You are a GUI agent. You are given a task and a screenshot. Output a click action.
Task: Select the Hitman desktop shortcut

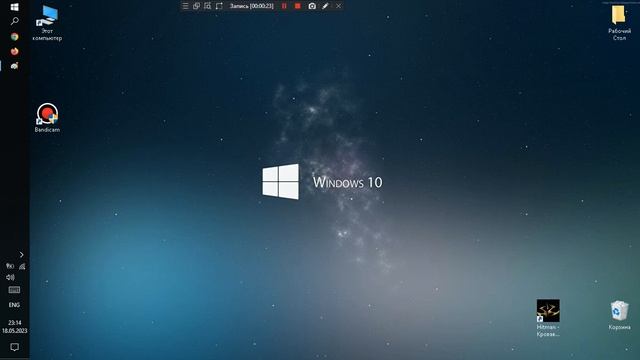548,318
